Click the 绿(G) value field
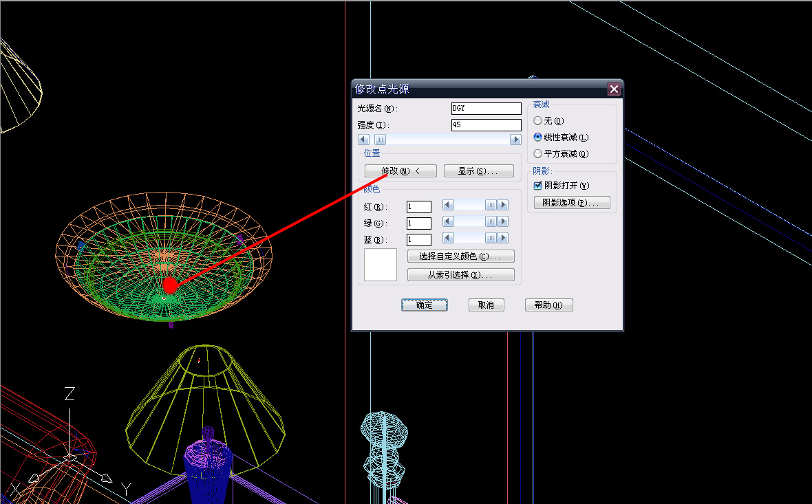The width and height of the screenshot is (812, 504). point(419,223)
